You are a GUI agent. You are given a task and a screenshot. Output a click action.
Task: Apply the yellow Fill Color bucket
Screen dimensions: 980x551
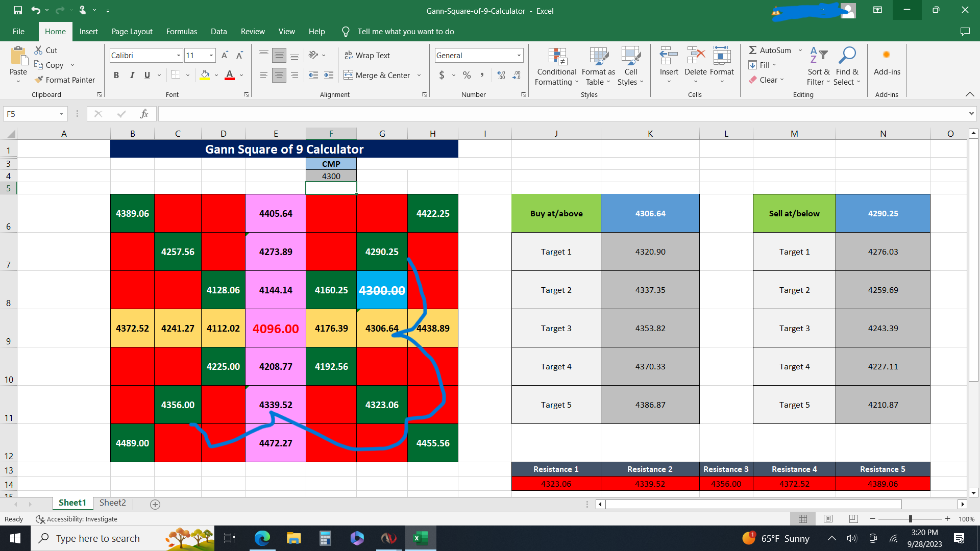tap(205, 75)
